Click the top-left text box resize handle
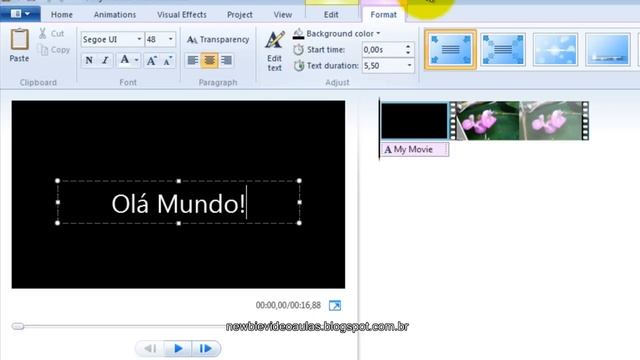 tap(58, 181)
